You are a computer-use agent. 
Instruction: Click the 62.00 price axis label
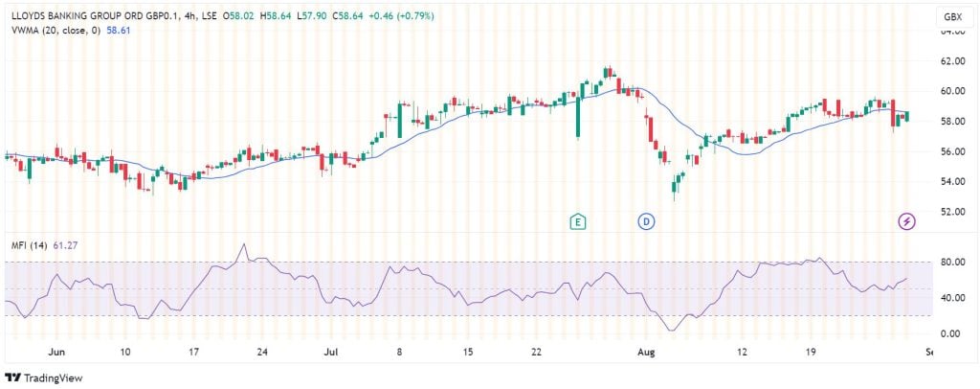point(952,61)
